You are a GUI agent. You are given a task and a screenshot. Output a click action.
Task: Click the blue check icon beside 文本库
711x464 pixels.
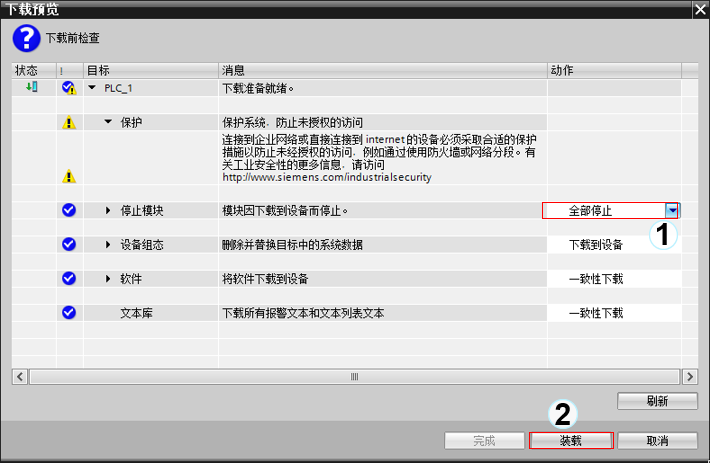coord(68,312)
